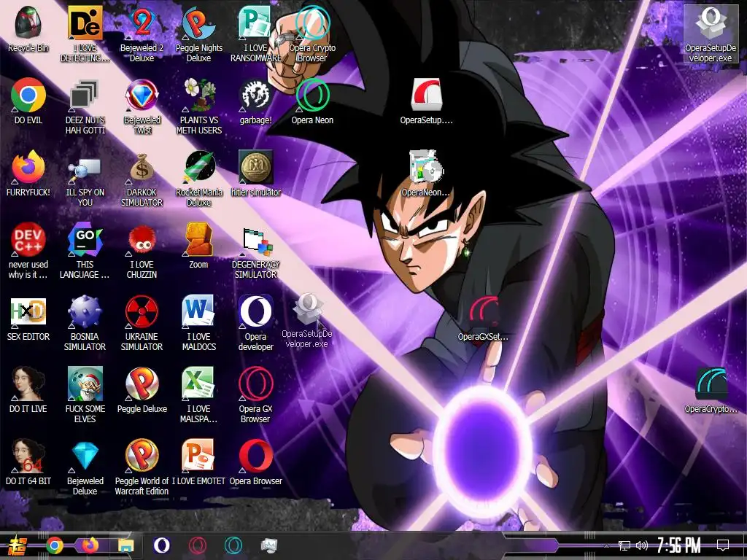Launch Firefox from the taskbar
Viewport: 747px width, 560px height.
[90, 545]
